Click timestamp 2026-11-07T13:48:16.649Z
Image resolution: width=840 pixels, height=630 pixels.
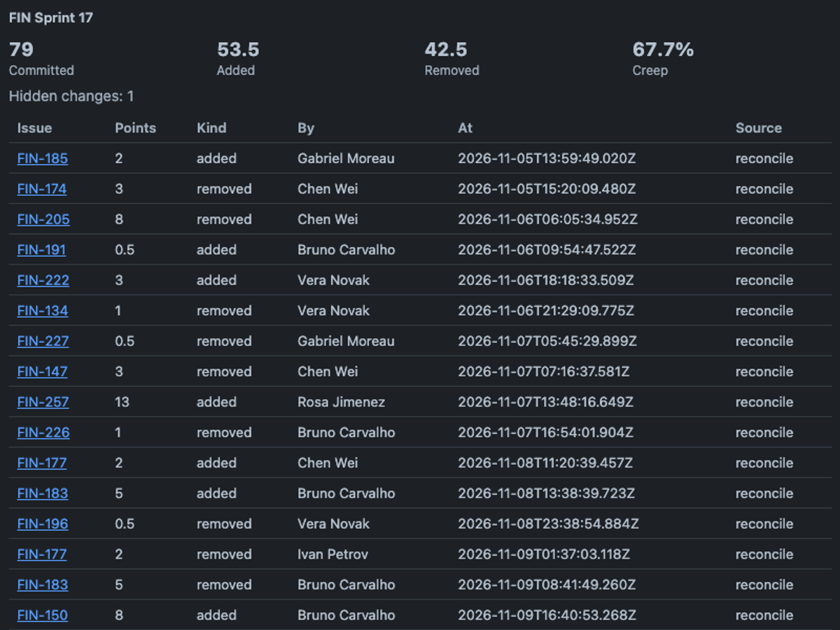(546, 402)
